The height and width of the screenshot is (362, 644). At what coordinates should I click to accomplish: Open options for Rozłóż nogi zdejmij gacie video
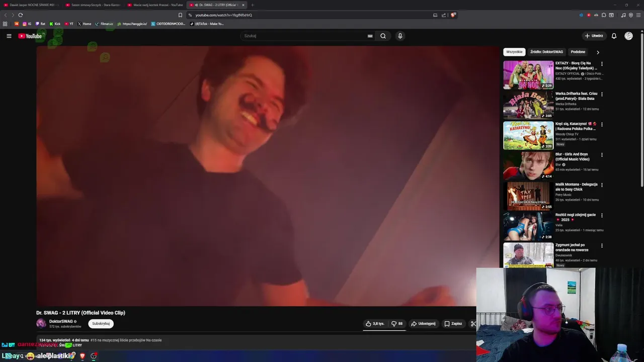click(602, 215)
